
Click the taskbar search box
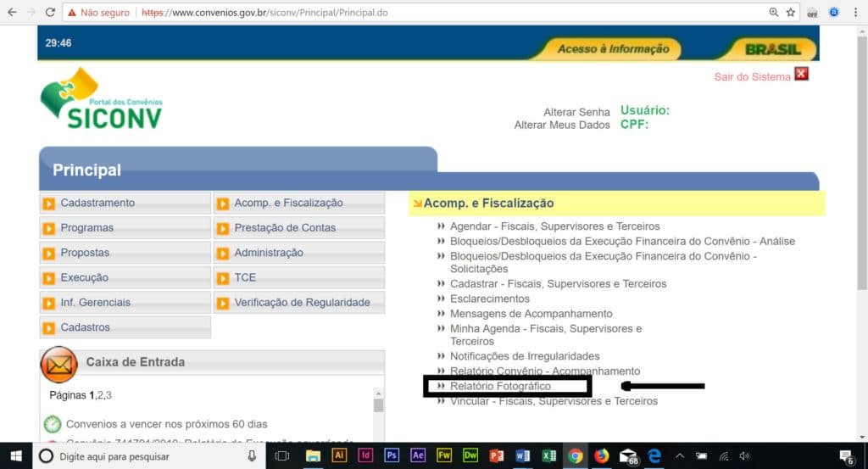[149, 455]
